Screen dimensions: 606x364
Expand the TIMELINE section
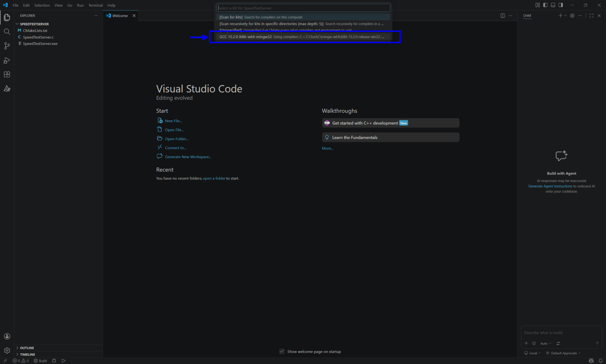(x=27, y=354)
